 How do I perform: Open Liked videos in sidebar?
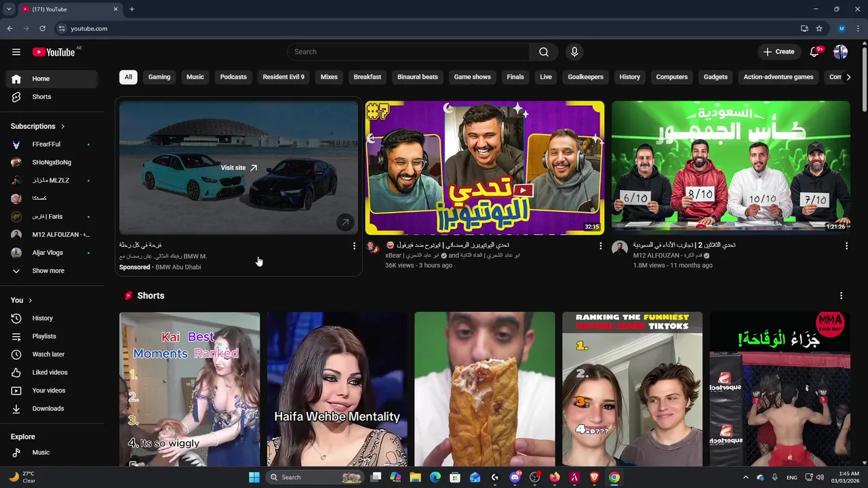click(52, 372)
